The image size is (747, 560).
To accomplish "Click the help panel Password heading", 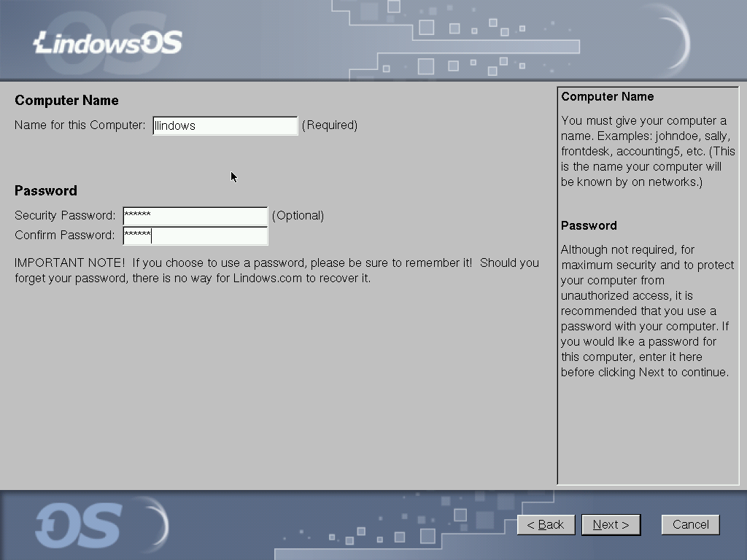I will (x=589, y=226).
